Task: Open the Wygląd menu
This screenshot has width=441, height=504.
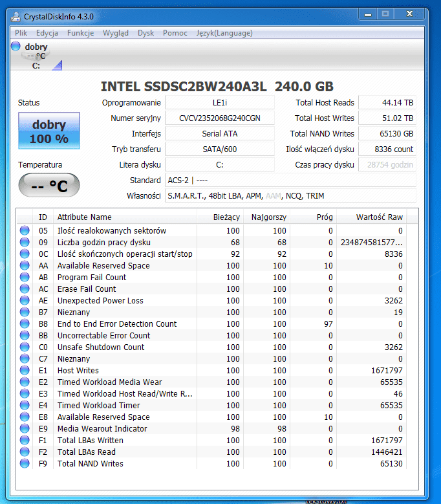Action: [115, 33]
